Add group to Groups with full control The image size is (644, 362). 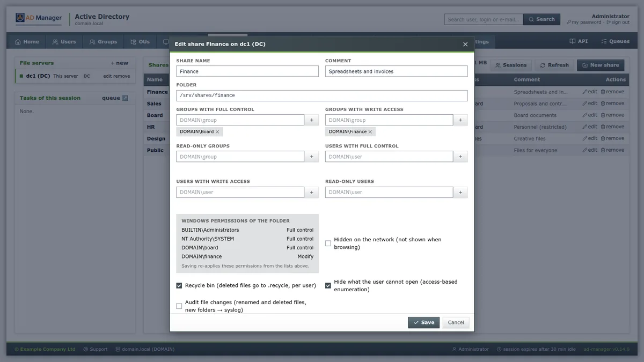tap(311, 120)
